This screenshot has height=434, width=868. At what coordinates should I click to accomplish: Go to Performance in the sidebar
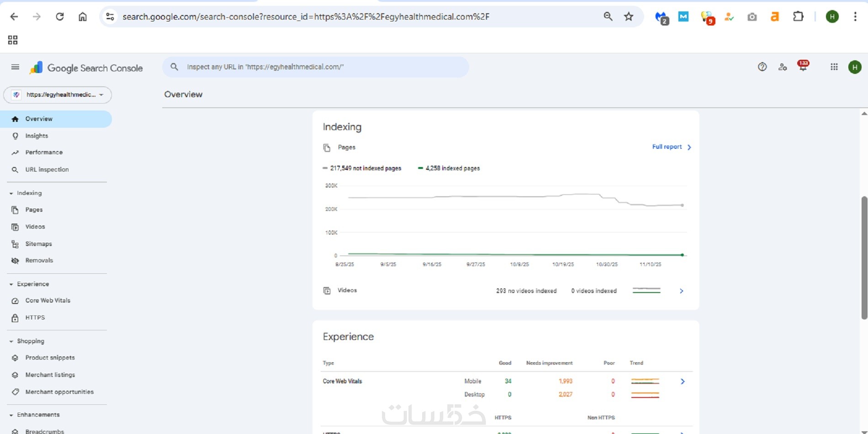point(44,152)
